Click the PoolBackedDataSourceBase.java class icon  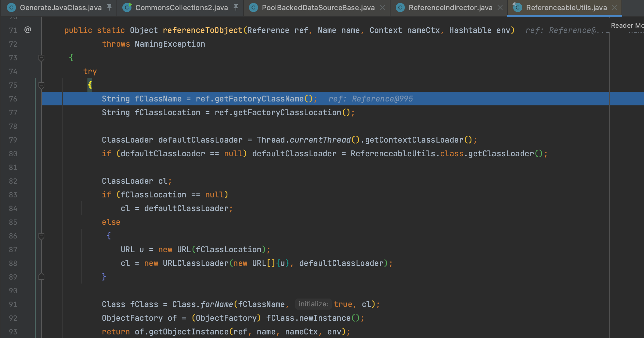(x=253, y=8)
